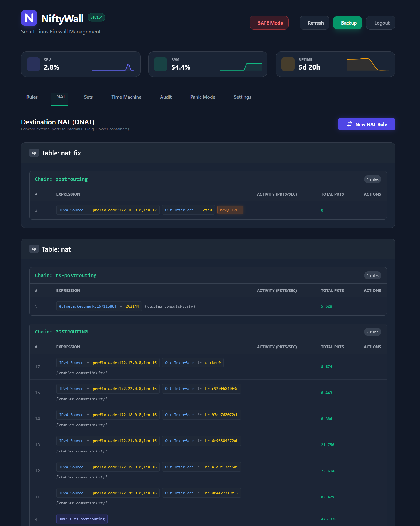
Task: Click the source prefix 172.22.0.0 expression
Action: pyautogui.click(x=108, y=389)
